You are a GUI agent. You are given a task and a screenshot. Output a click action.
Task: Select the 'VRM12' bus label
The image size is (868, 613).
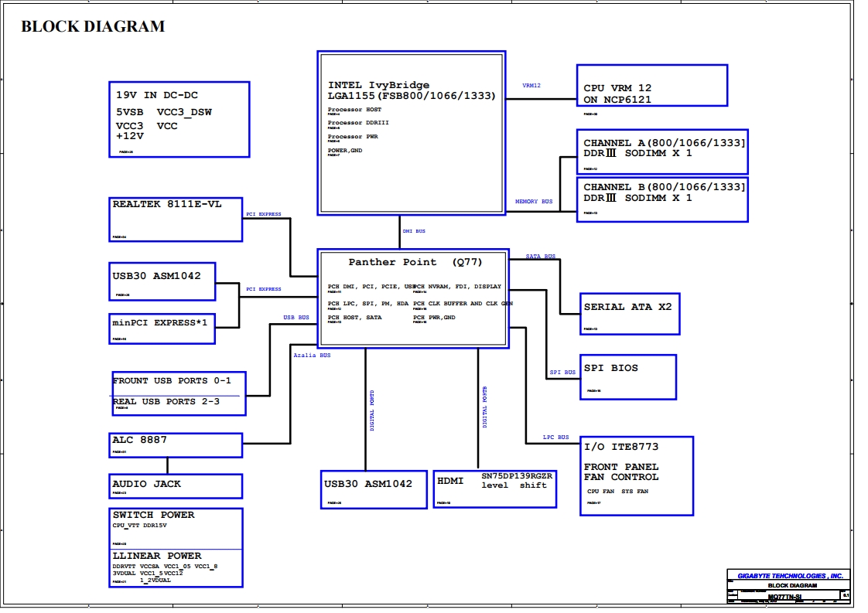click(x=531, y=86)
